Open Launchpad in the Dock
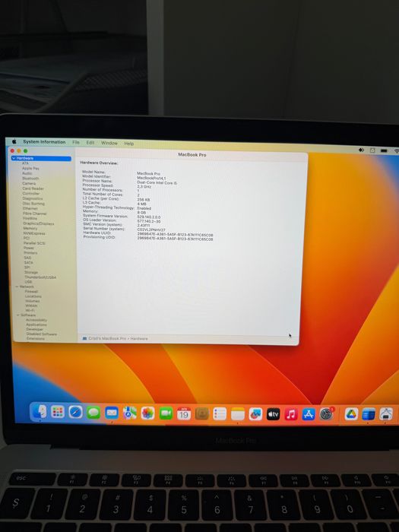 58,412
